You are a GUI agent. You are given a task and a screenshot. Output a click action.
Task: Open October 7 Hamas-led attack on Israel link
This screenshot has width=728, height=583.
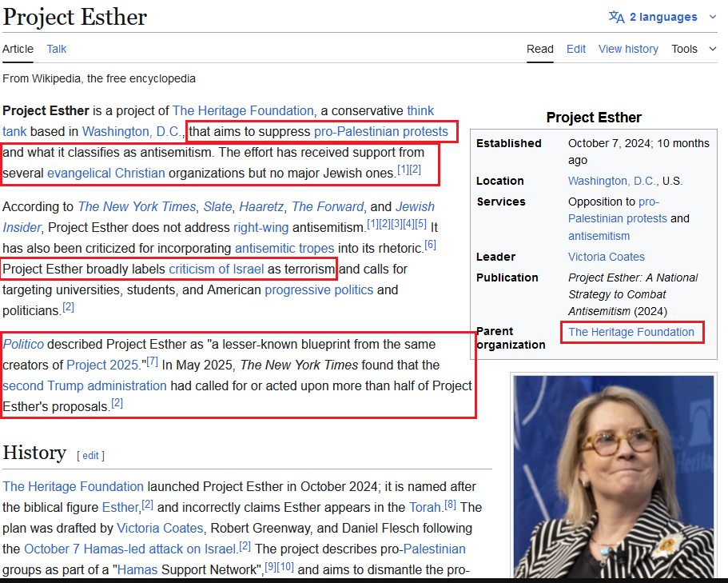pyautogui.click(x=129, y=549)
